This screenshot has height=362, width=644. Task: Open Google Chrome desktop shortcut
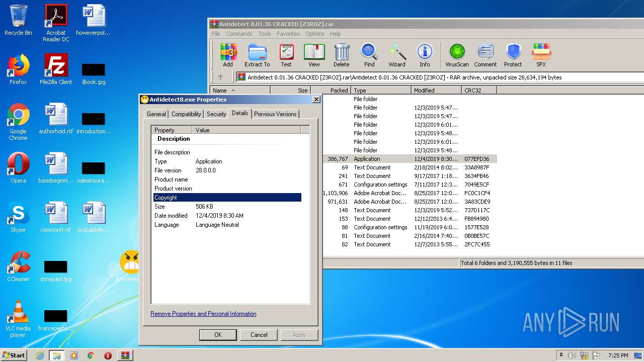[18, 122]
